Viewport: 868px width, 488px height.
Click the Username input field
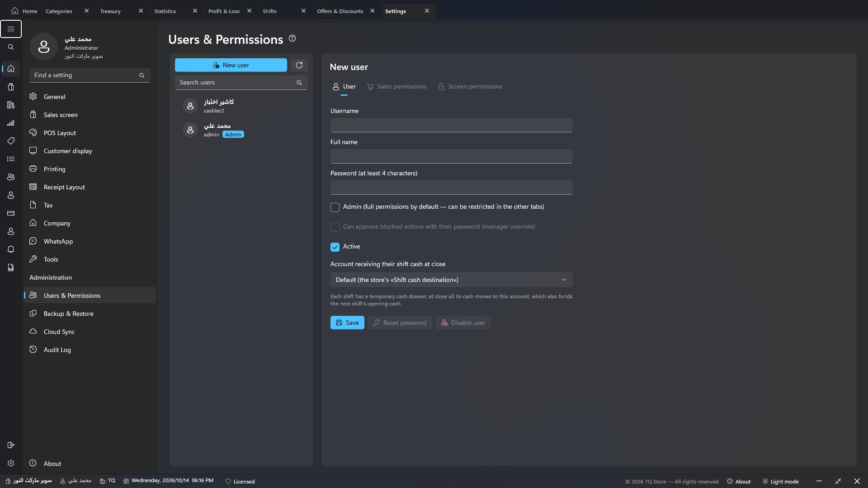(451, 125)
